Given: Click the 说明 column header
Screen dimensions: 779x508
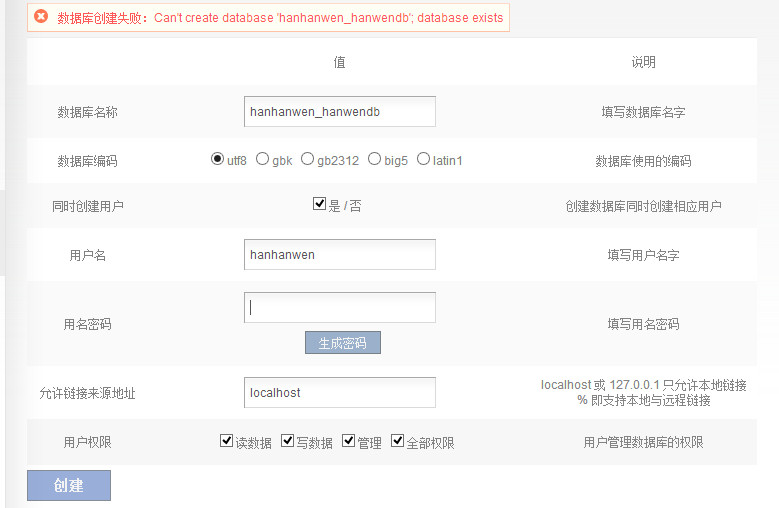Looking at the screenshot, I should tap(643, 62).
